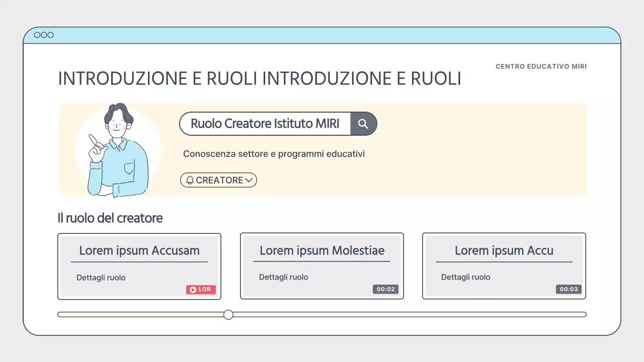Click the progress slider handle at the bottom
The height and width of the screenshot is (362, 644).
pos(228,314)
